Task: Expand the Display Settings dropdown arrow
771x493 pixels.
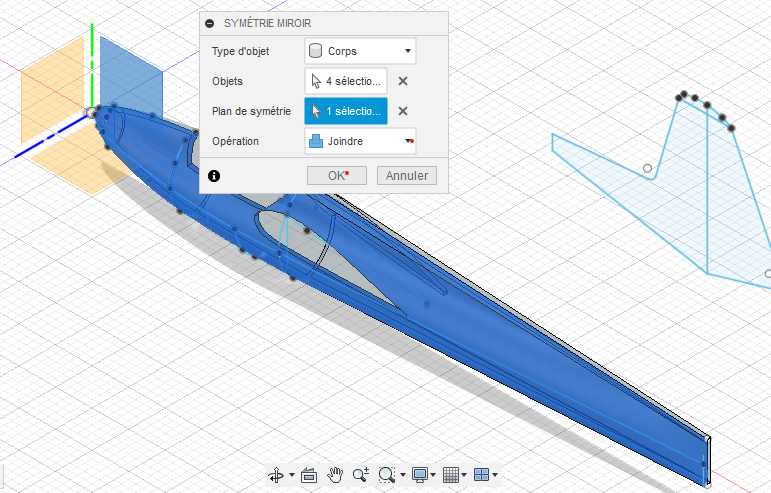Action: point(433,475)
